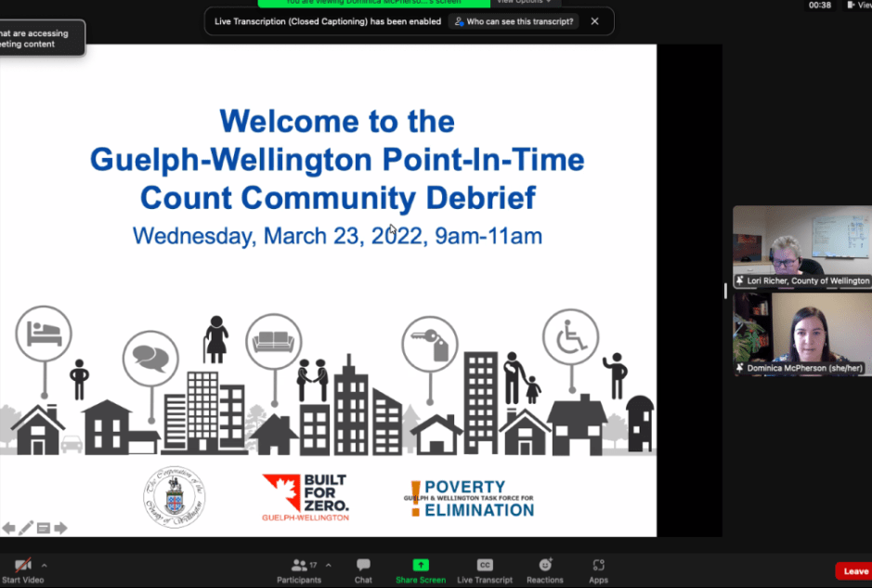
Task: Advance slide using the right arrow
Action: pos(60,529)
